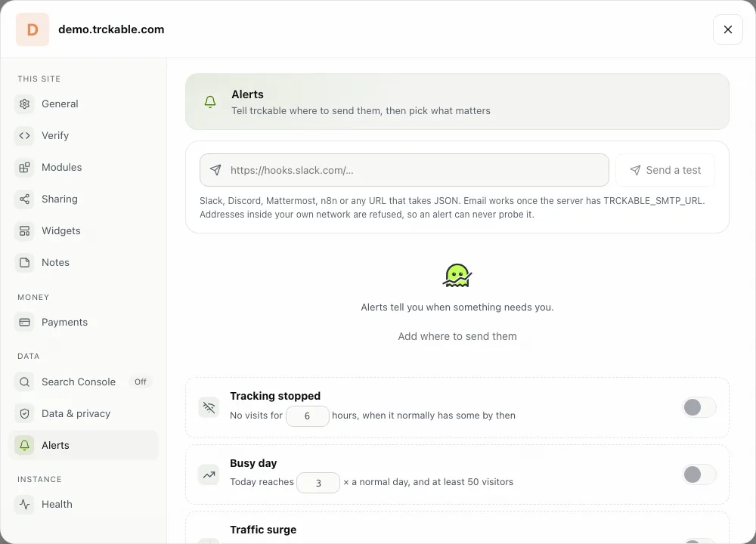Screen dimensions: 756x544
Task: Click the Alerts bell icon in sidebar
Action: click(25, 446)
